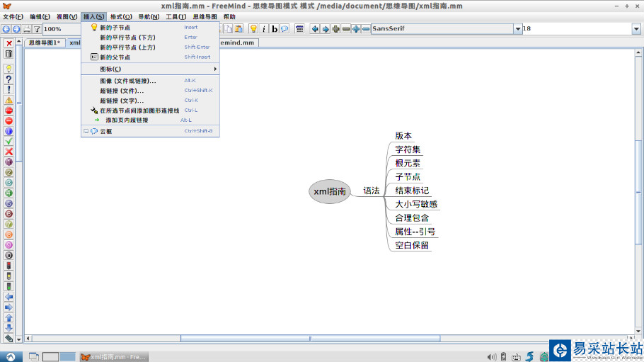Open the font size dropdown arrow
This screenshot has height=362, width=644.
(x=636, y=28)
